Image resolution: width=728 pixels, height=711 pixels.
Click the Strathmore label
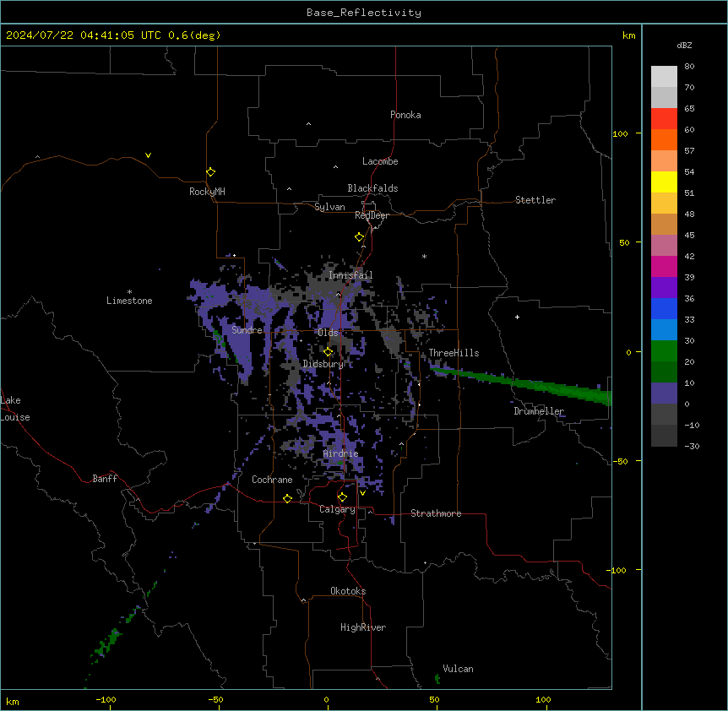pyautogui.click(x=436, y=513)
